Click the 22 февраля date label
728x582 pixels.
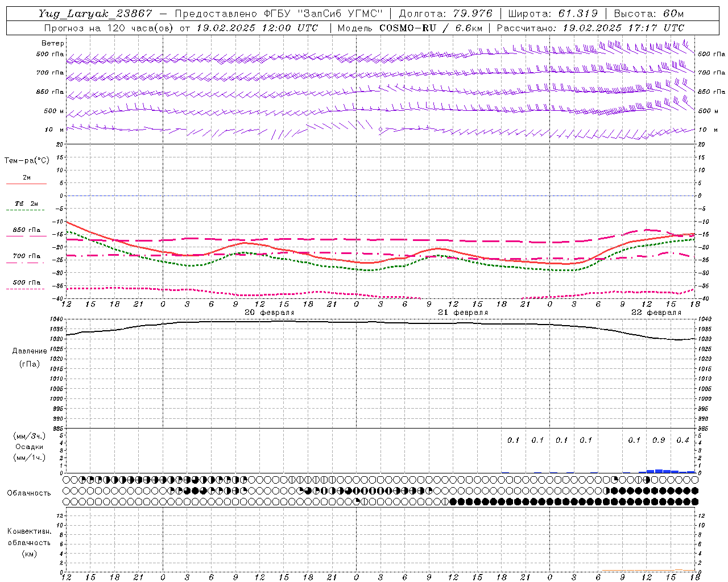[656, 313]
